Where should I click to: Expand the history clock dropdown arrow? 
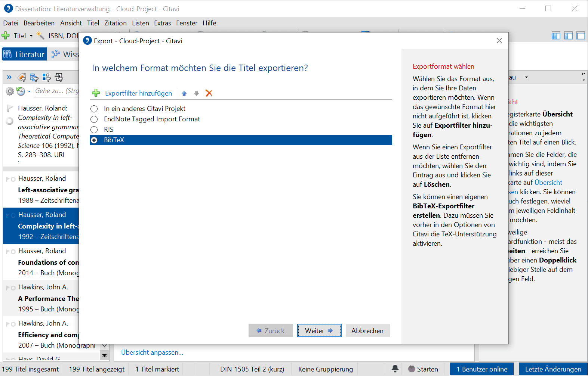29,91
